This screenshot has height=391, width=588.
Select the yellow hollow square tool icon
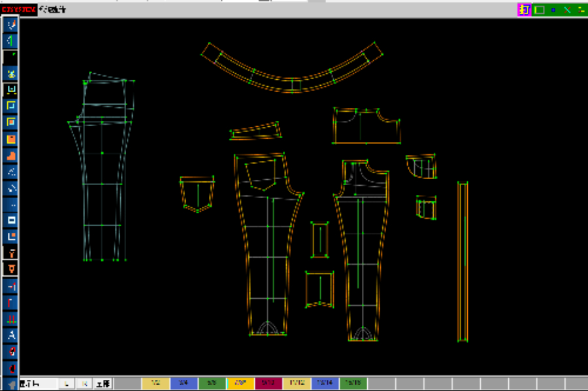pos(11,106)
